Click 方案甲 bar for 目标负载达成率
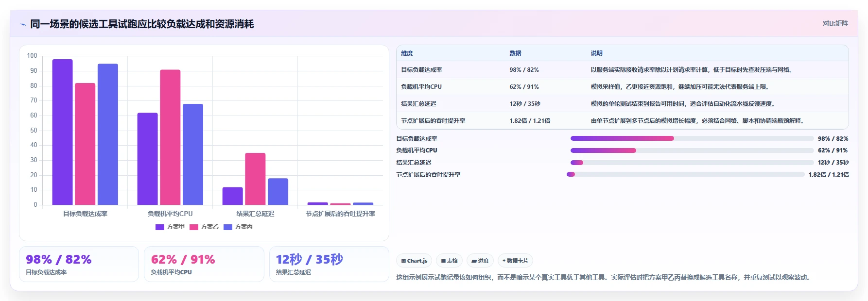The image size is (868, 301). pyautogui.click(x=62, y=132)
